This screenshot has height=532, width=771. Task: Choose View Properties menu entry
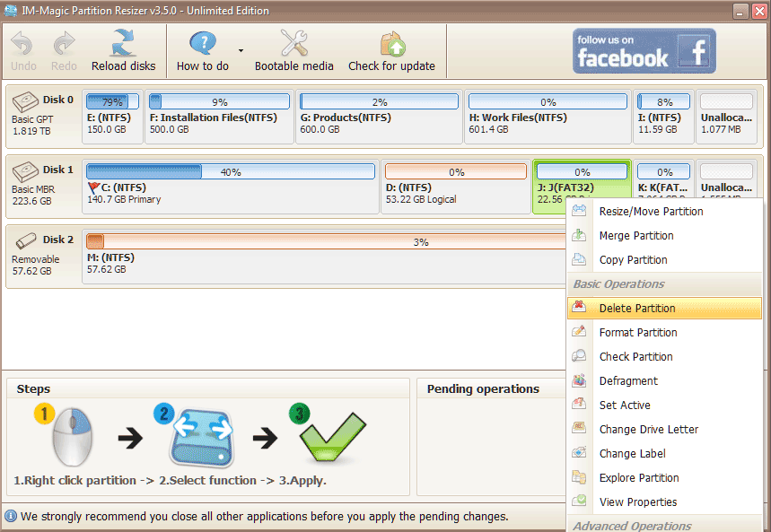click(664, 502)
